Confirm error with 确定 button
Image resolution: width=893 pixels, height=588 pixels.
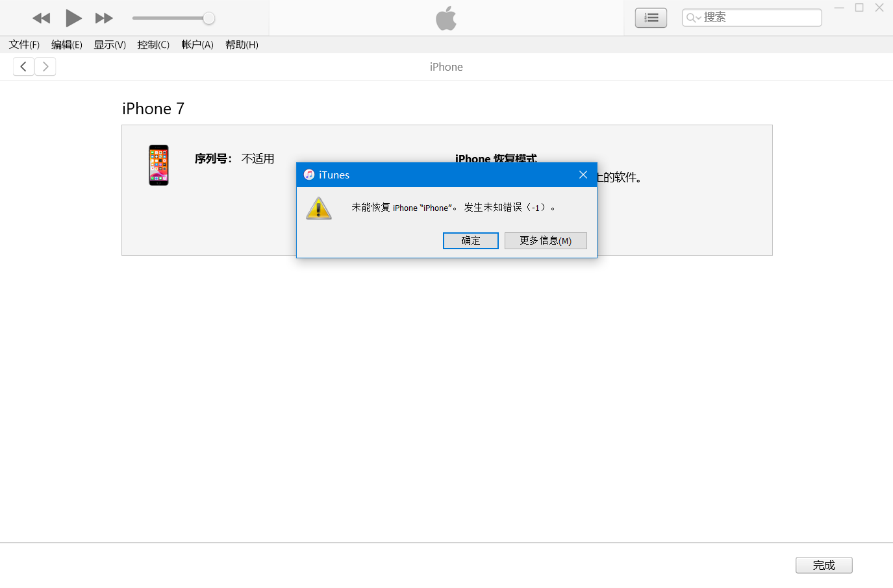point(470,241)
